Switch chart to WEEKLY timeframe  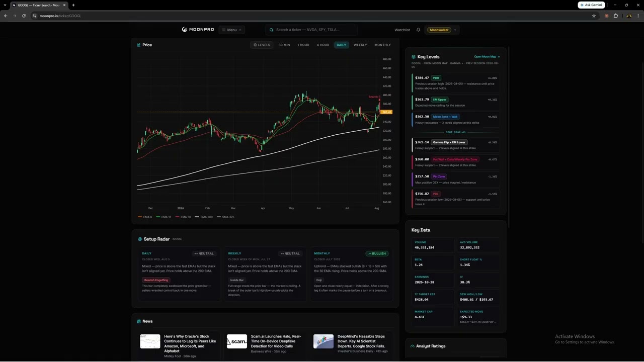tap(360, 45)
